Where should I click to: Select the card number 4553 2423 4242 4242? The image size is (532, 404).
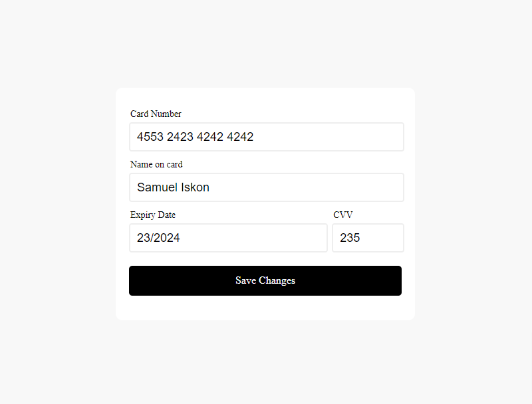(x=194, y=137)
